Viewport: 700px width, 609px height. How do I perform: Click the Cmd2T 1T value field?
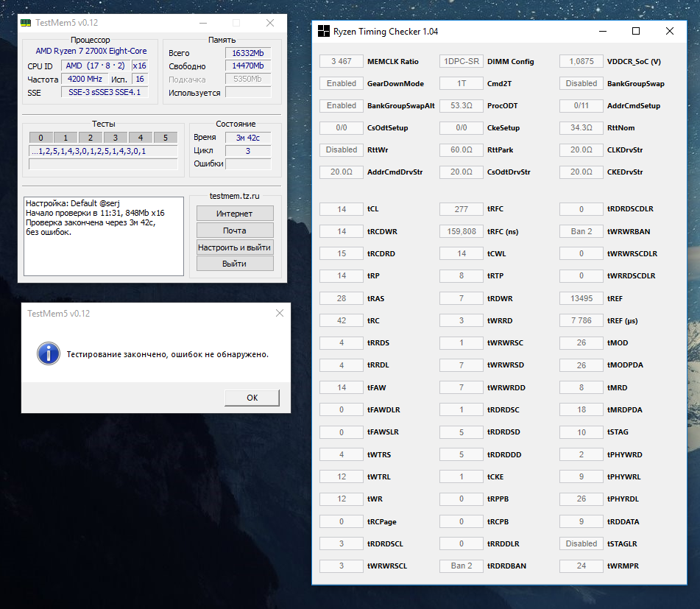462,83
